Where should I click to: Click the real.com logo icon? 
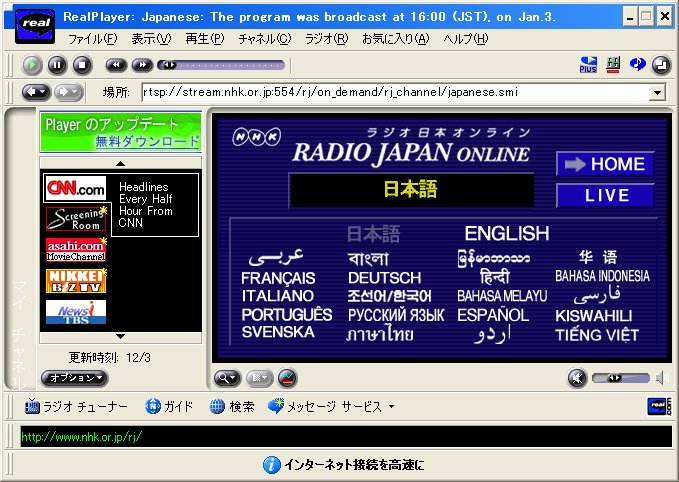pyautogui.click(x=659, y=406)
